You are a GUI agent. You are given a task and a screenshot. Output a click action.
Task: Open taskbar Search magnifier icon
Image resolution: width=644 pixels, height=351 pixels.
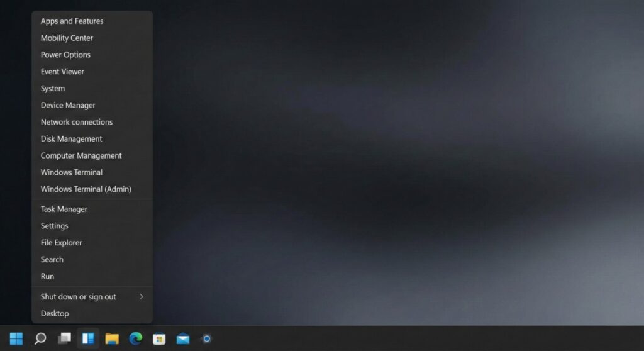(x=40, y=339)
